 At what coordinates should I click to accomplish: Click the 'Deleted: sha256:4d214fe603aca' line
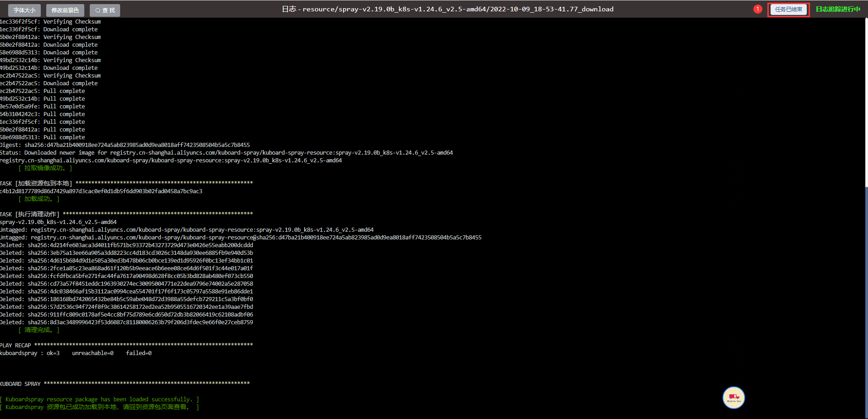click(126, 245)
